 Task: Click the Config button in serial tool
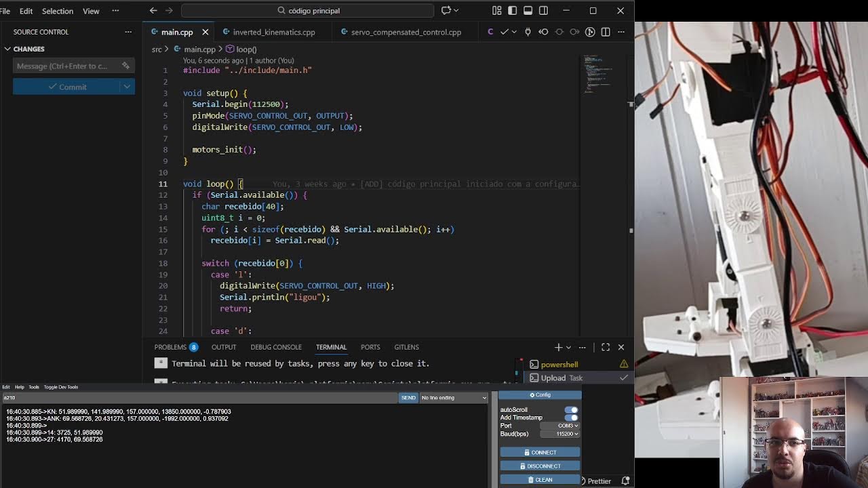(540, 395)
